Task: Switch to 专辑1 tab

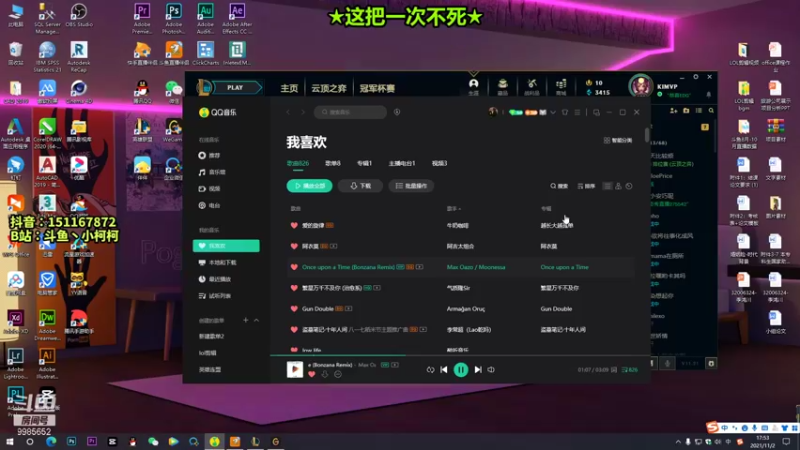Action: [x=364, y=163]
